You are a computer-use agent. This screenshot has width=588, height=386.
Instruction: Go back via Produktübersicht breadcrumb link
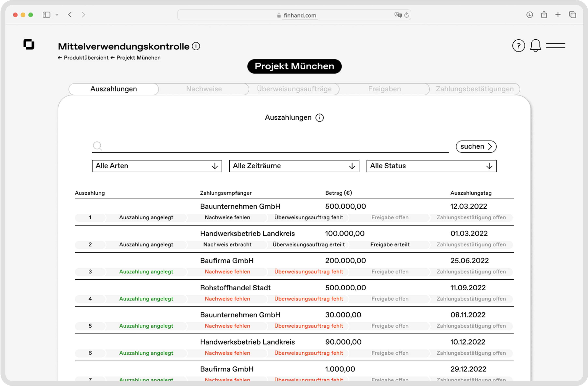pos(86,58)
